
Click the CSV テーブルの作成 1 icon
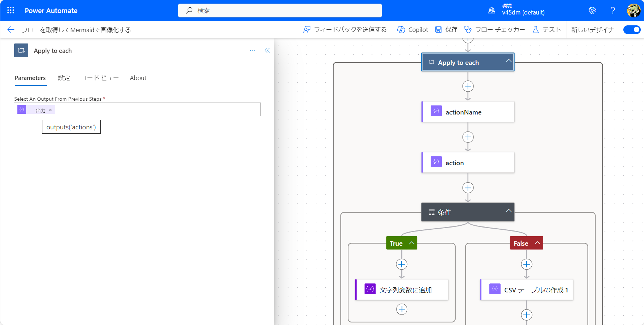coord(495,289)
